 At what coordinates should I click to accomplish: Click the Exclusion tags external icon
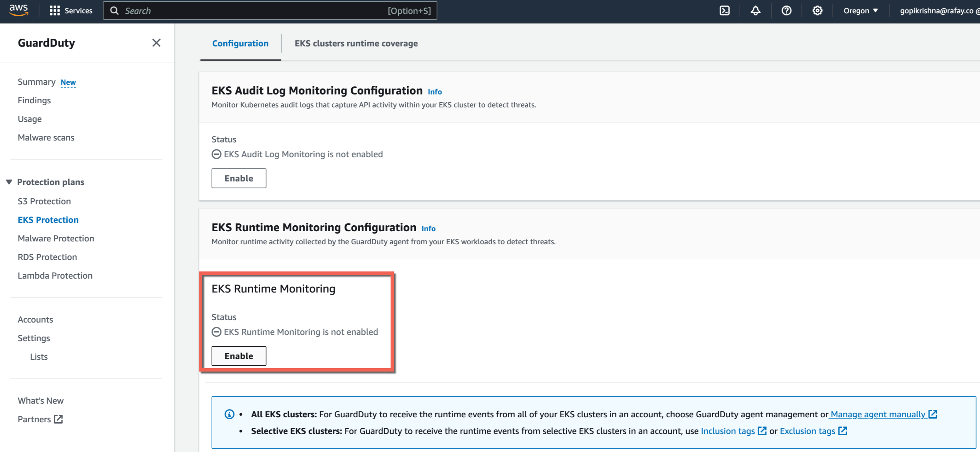(843, 431)
